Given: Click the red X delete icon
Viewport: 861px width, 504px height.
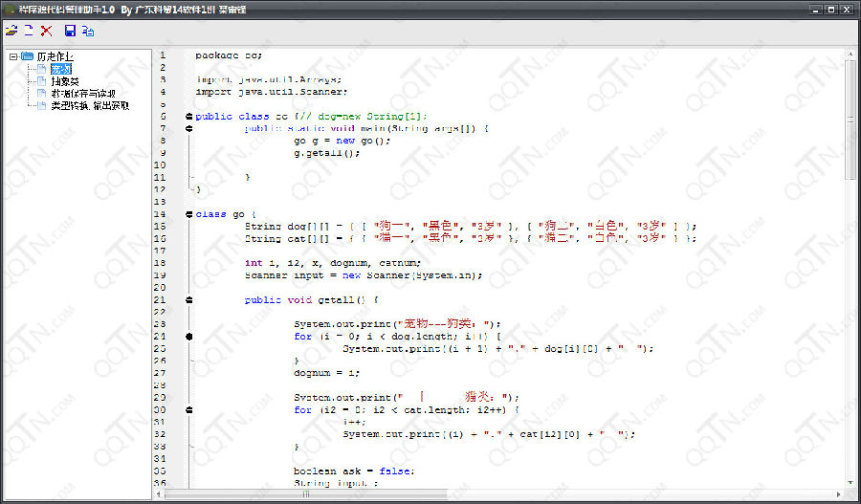Looking at the screenshot, I should click(x=46, y=31).
